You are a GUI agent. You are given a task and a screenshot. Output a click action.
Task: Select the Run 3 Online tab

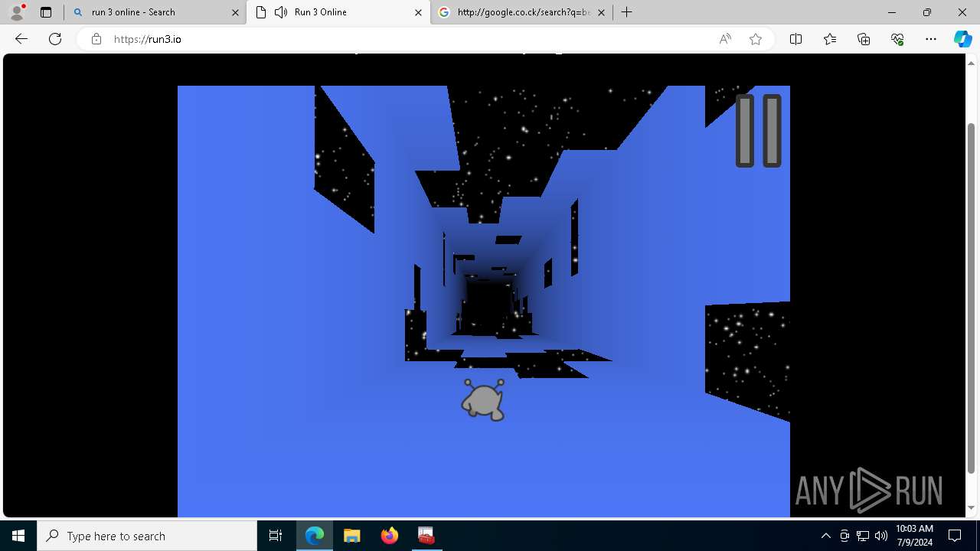click(338, 12)
